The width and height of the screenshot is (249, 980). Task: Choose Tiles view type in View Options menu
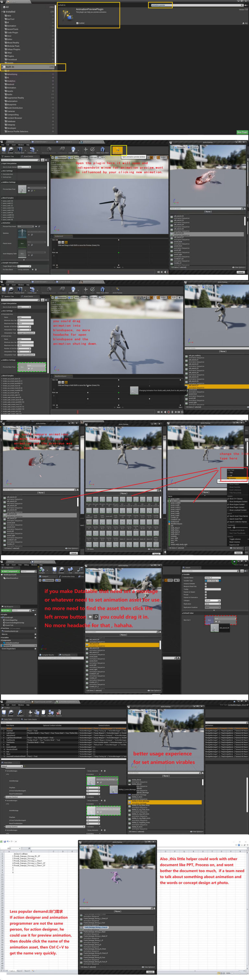coord(231,472)
